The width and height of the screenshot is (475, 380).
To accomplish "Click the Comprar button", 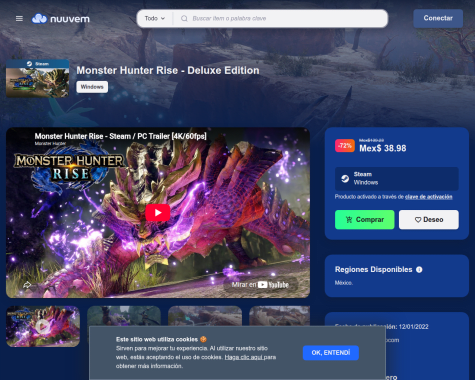I will 365,220.
